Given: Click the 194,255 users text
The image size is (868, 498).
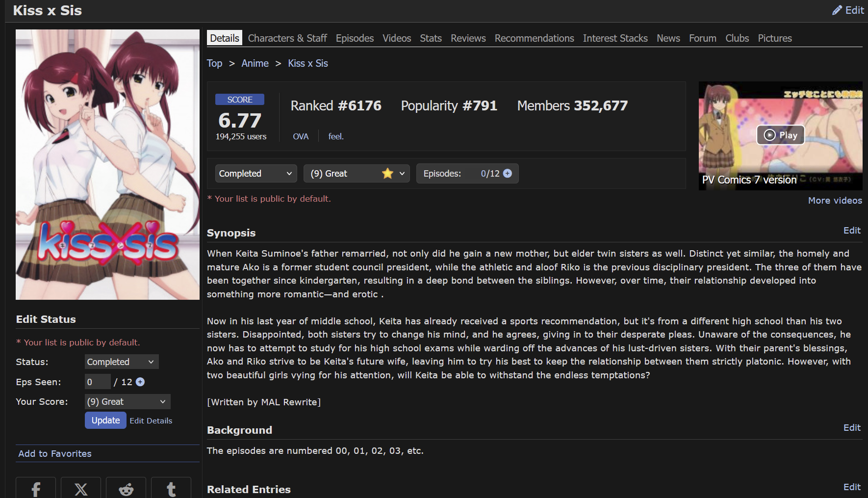Looking at the screenshot, I should 241,136.
